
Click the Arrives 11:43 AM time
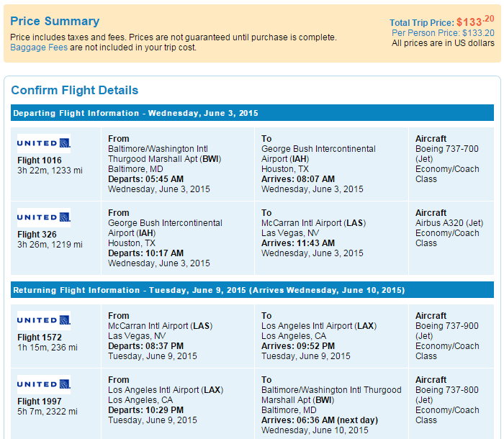(x=298, y=243)
